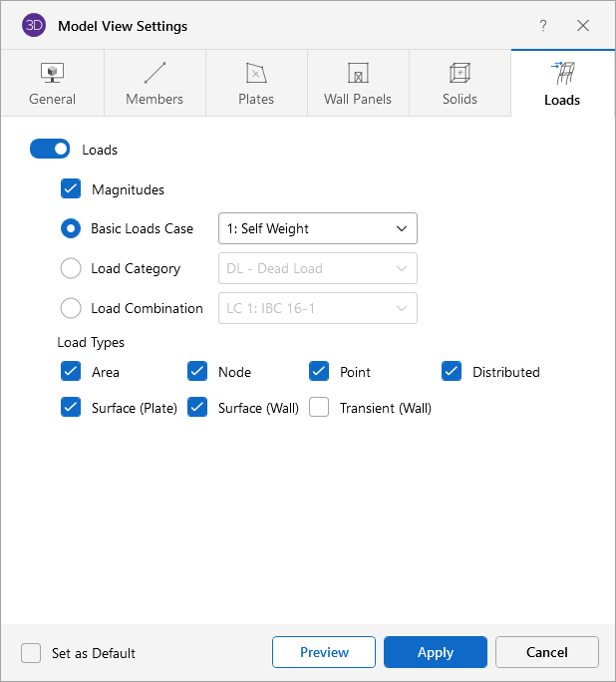Click the question mark help icon
Image resolution: width=616 pixels, height=682 pixels.
(543, 26)
